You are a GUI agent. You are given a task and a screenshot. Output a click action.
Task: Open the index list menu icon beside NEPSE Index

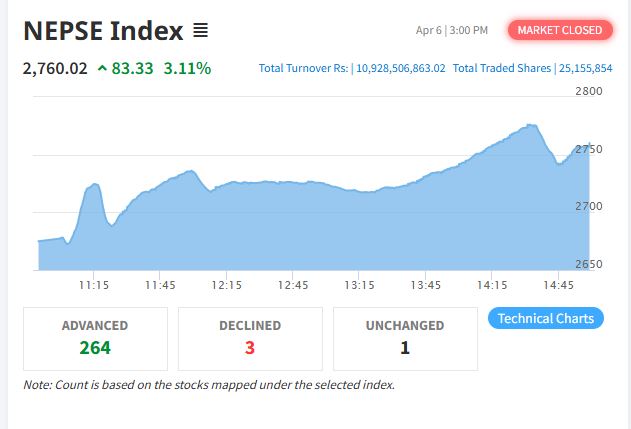click(x=200, y=31)
